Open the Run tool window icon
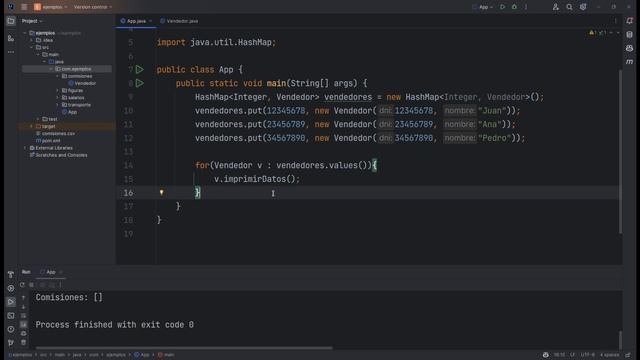The image size is (640, 360). coord(11,302)
